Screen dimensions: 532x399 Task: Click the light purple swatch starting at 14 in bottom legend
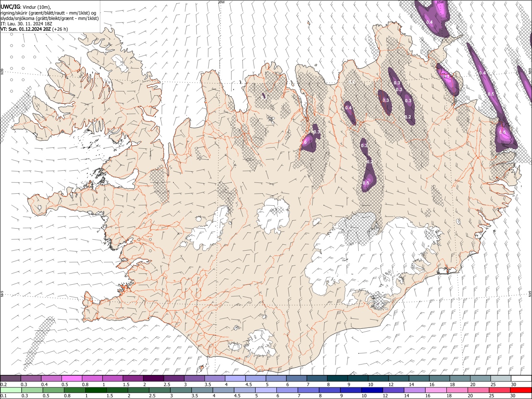point(414,390)
